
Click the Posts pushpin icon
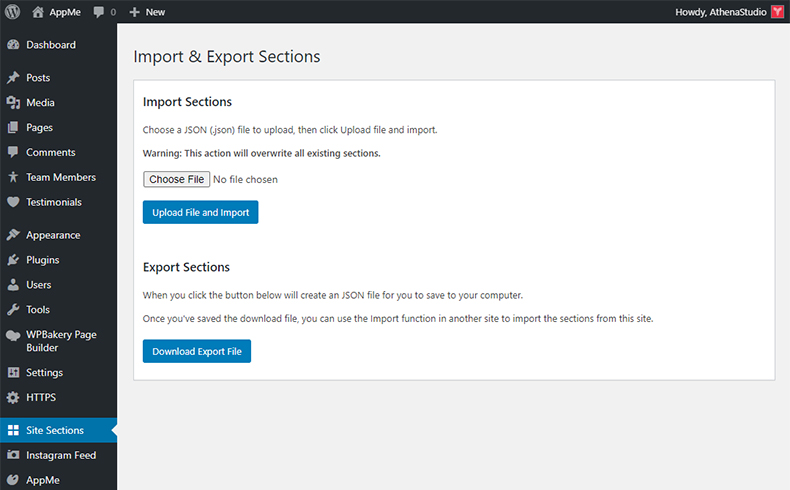coord(13,78)
